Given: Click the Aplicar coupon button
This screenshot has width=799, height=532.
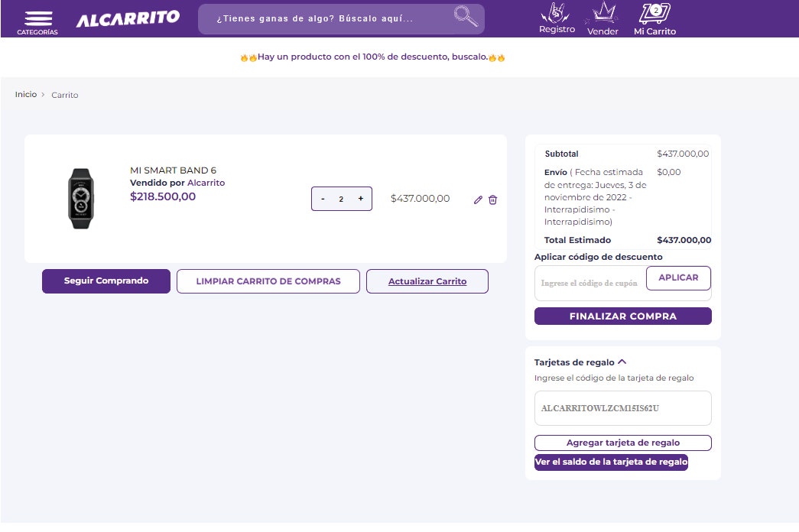Looking at the screenshot, I should [678, 277].
